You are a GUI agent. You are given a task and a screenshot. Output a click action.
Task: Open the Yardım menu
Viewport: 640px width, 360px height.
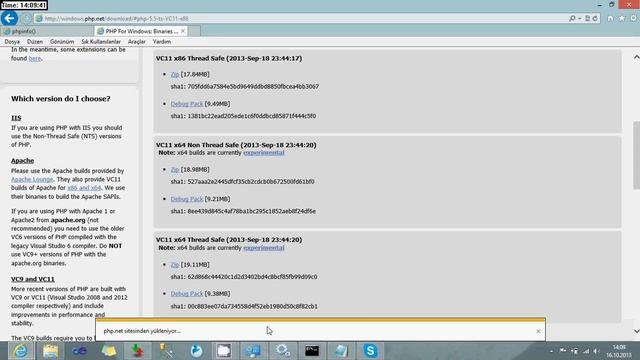pyautogui.click(x=162, y=42)
